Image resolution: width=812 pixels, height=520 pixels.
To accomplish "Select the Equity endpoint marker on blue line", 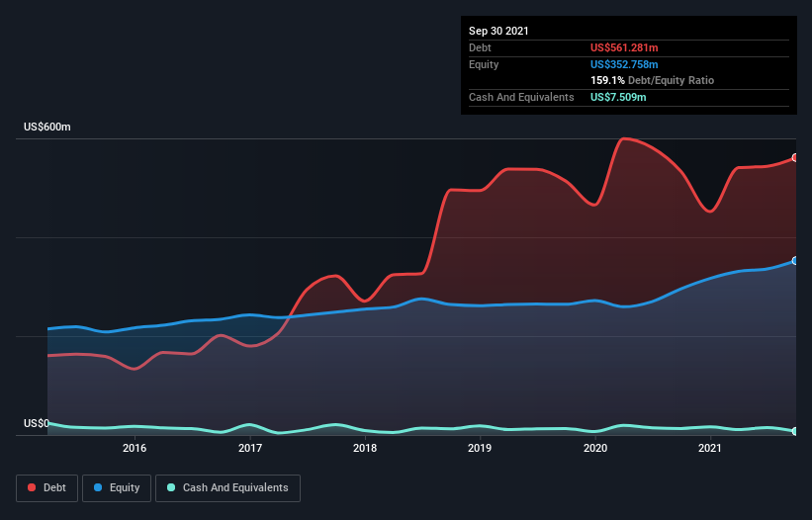I will pos(795,261).
